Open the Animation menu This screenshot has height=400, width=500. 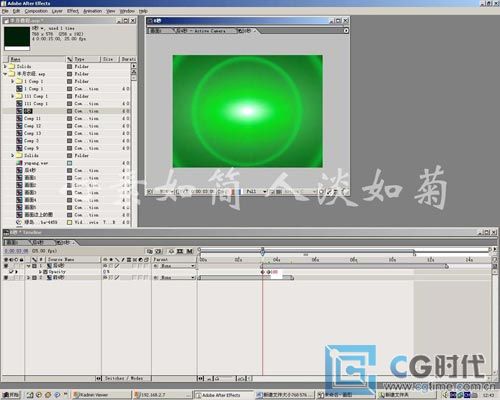[x=92, y=11]
